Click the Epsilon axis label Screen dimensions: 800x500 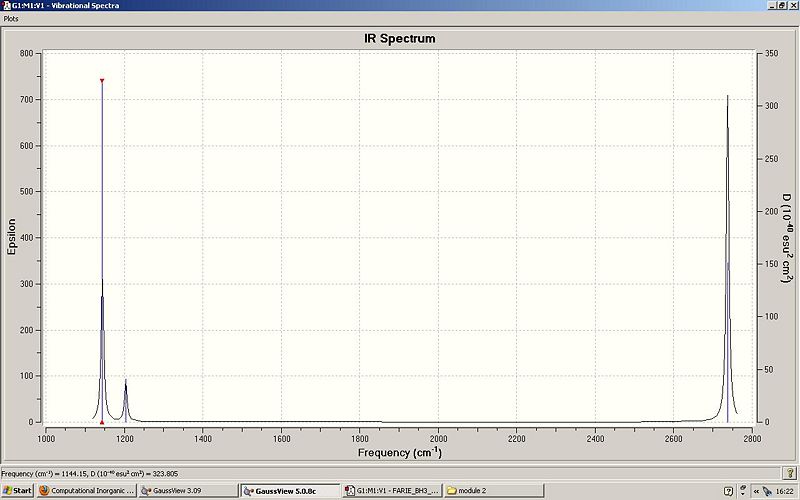point(12,237)
